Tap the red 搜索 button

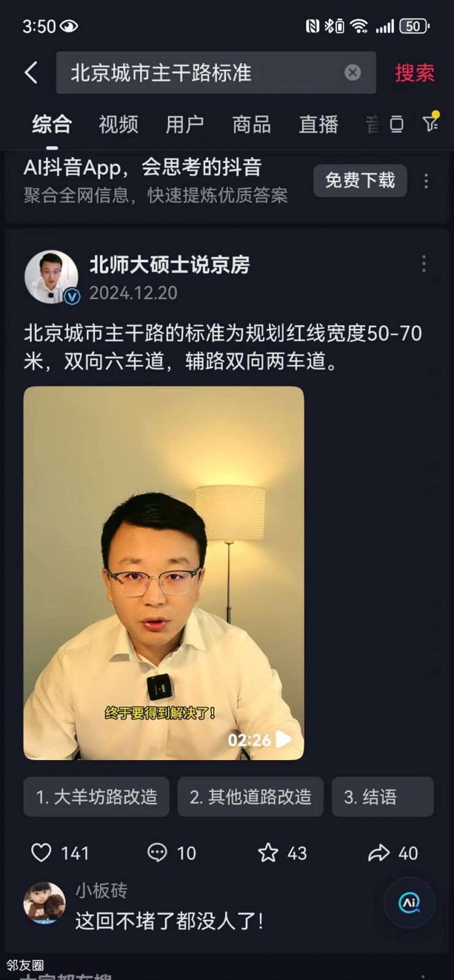tap(415, 73)
